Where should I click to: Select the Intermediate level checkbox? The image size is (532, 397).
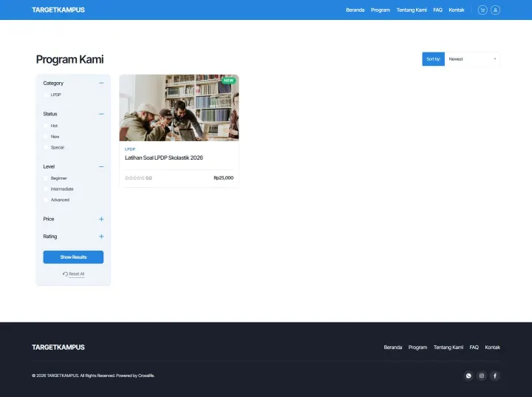[x=46, y=189]
